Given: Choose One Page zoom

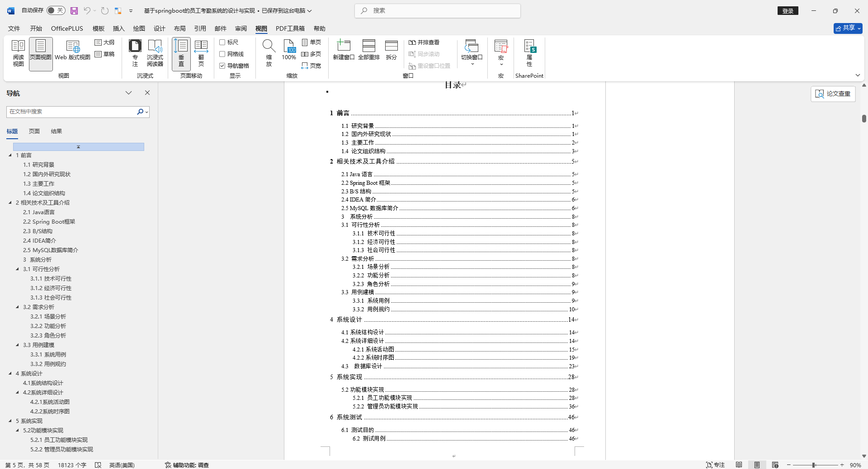Looking at the screenshot, I should click(x=311, y=42).
